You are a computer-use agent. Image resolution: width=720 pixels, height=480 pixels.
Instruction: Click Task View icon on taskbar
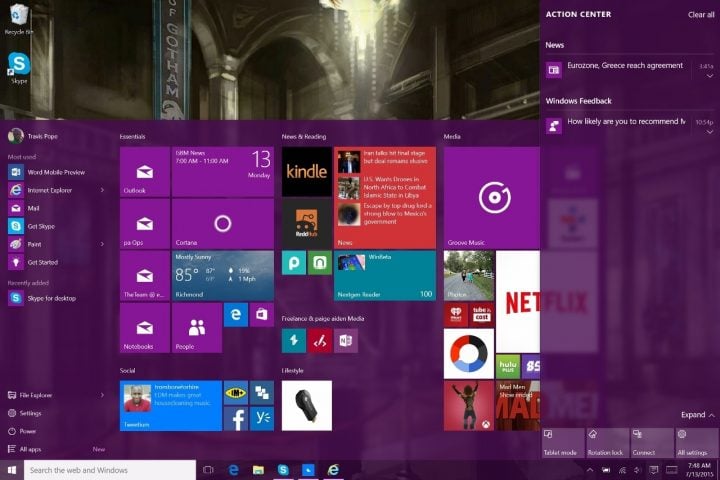click(208, 470)
